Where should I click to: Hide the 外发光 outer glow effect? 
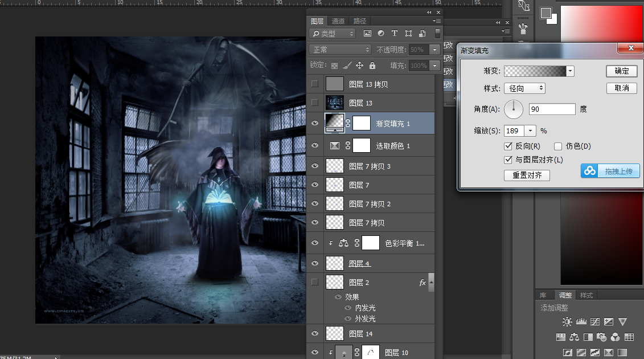(x=348, y=319)
